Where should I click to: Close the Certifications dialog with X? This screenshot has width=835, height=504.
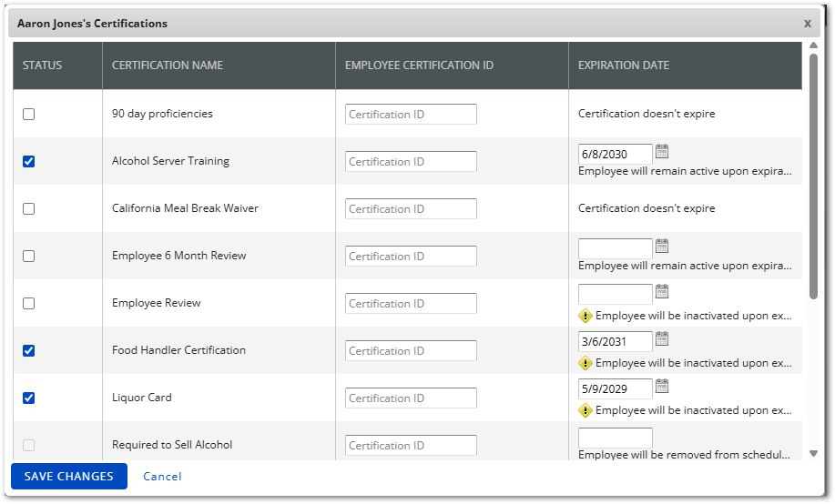(x=808, y=24)
